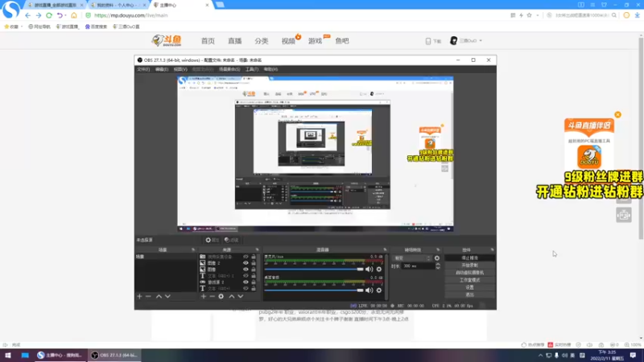Pop out the Controls dock panel
Screen dimensions: 644x362
(492, 249)
